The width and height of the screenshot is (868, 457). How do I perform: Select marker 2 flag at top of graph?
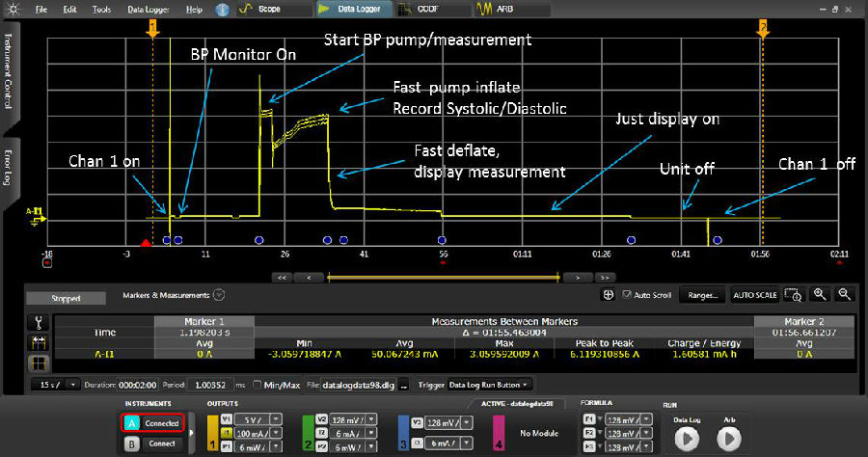coord(763,28)
